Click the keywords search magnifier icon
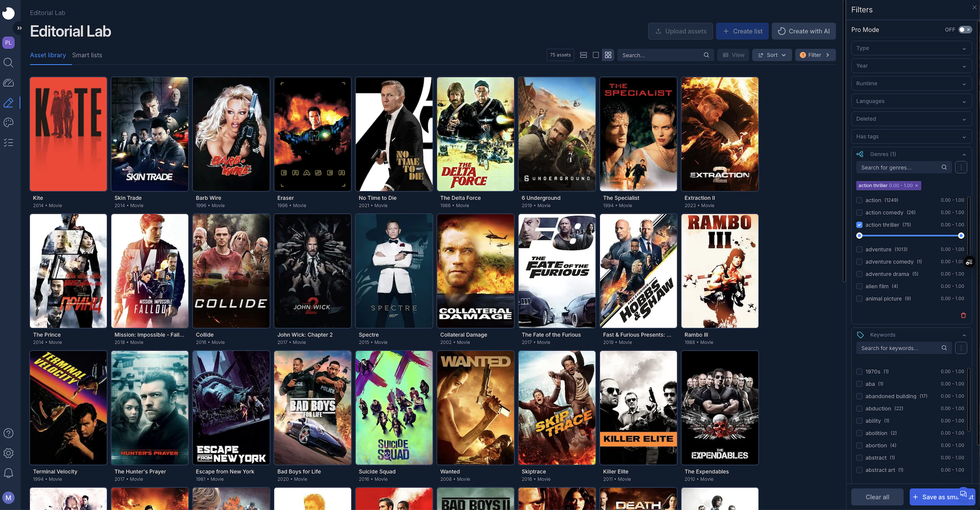The height and width of the screenshot is (510, 980). (944, 348)
